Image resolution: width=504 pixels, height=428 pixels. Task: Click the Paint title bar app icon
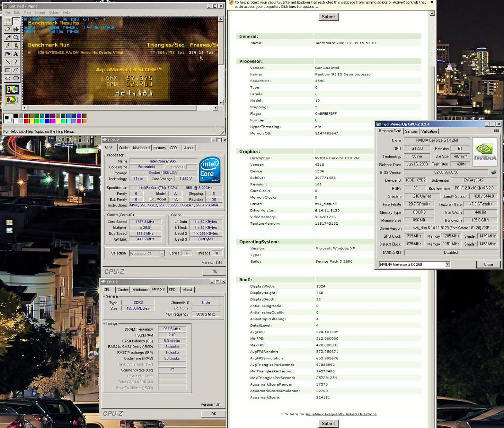coord(6,6)
